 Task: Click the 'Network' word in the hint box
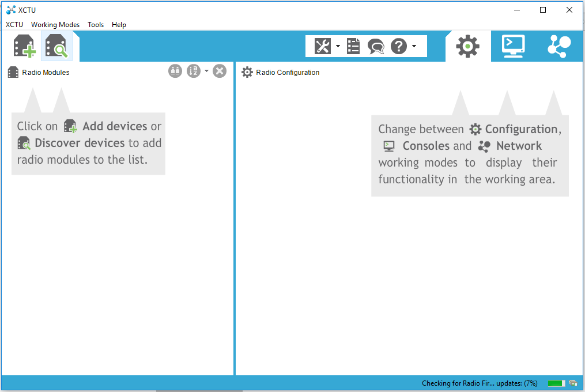pos(519,146)
